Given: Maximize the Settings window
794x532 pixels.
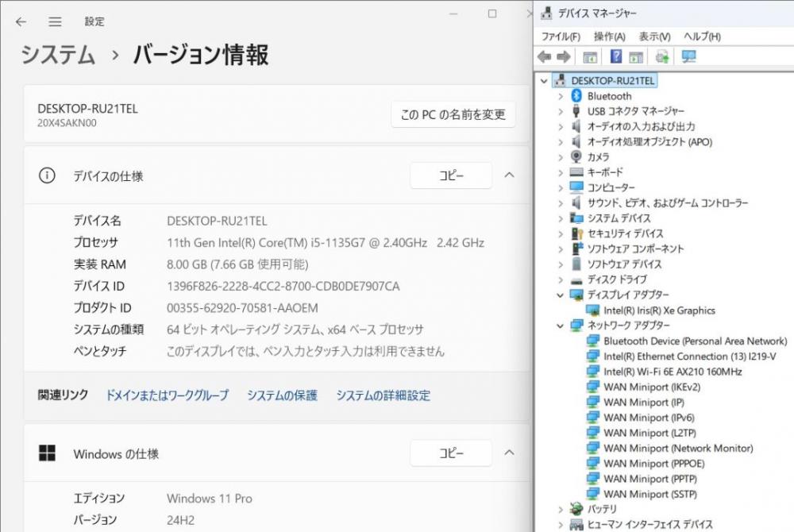Looking at the screenshot, I should coord(492,13).
